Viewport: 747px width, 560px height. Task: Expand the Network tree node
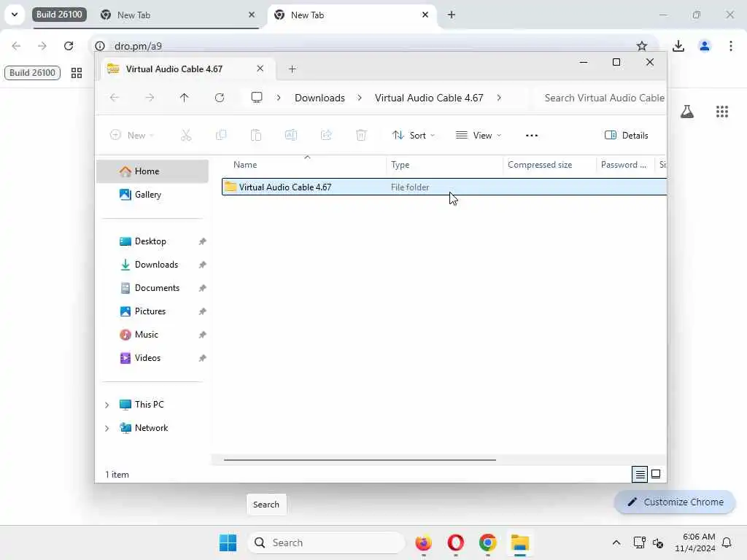[107, 428]
